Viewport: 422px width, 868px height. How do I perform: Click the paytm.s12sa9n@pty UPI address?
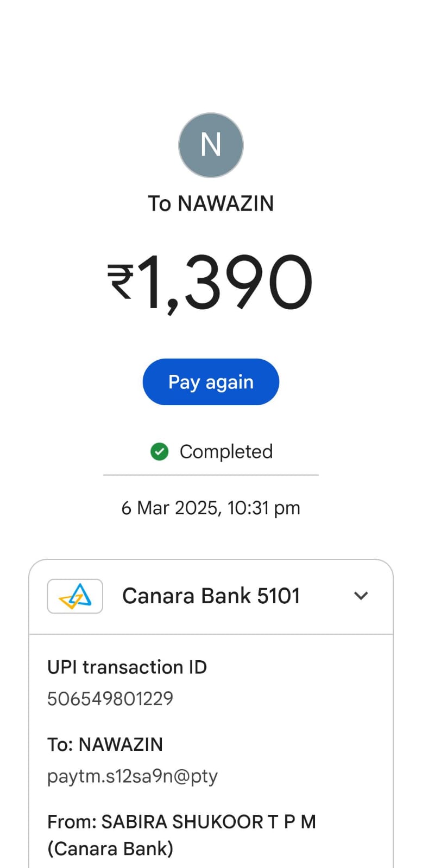click(132, 776)
